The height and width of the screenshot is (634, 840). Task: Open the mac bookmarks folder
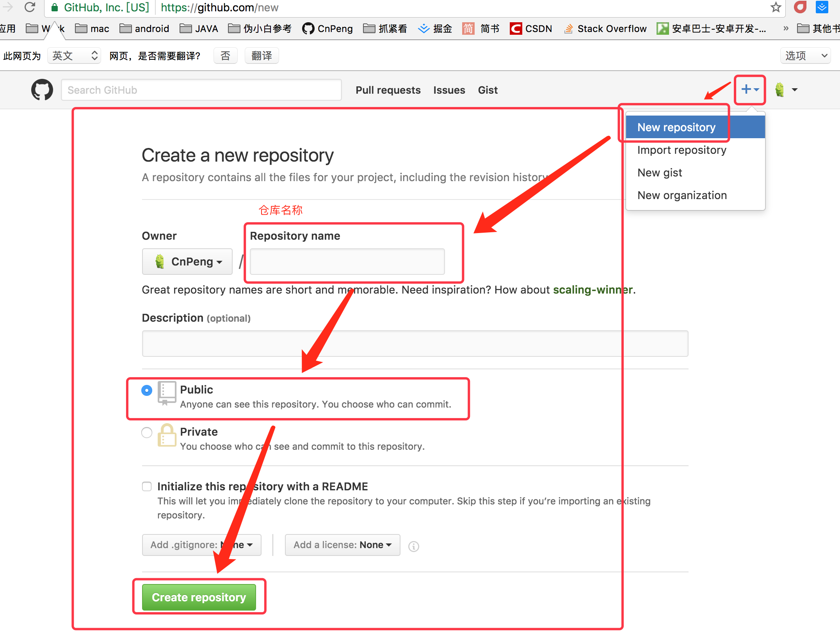point(92,28)
